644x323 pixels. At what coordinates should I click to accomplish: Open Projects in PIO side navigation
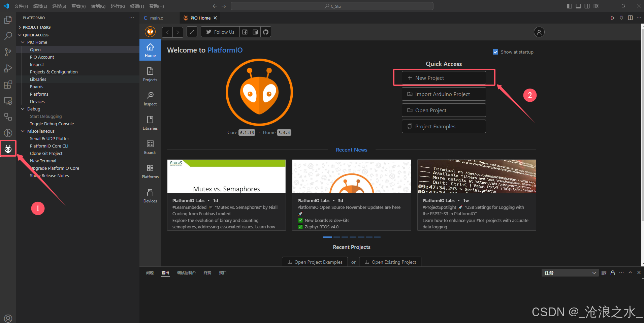(150, 74)
